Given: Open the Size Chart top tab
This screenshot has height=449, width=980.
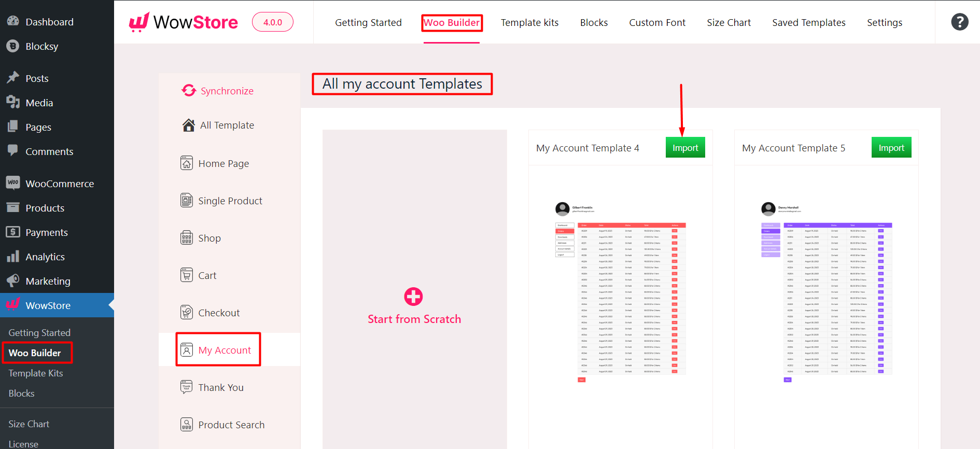Looking at the screenshot, I should point(729,22).
